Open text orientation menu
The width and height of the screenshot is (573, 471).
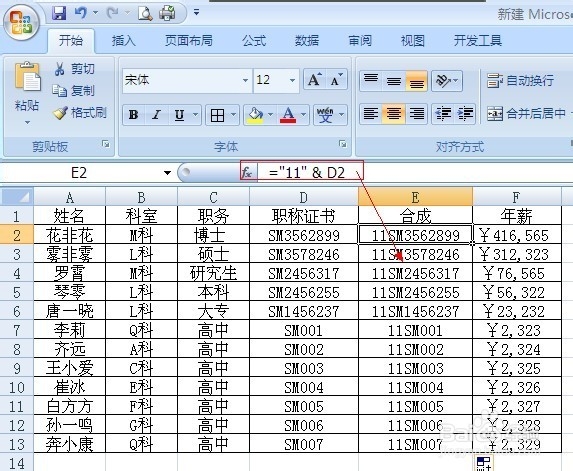pyautogui.click(x=447, y=80)
